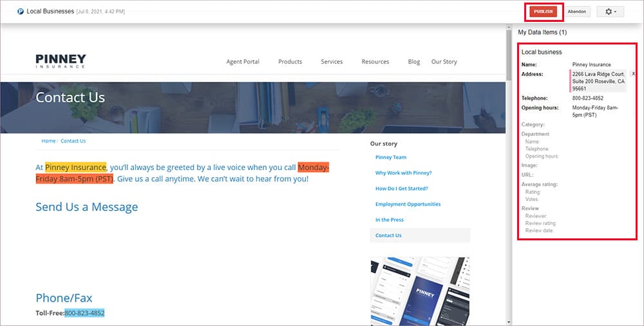Viewport: 644px width, 326px height.
Task: Open the Our Story menu item
Action: (444, 62)
